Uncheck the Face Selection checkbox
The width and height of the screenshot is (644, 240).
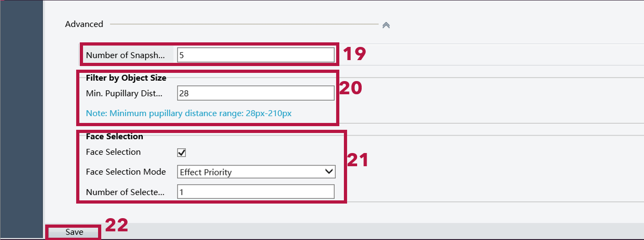tap(182, 153)
